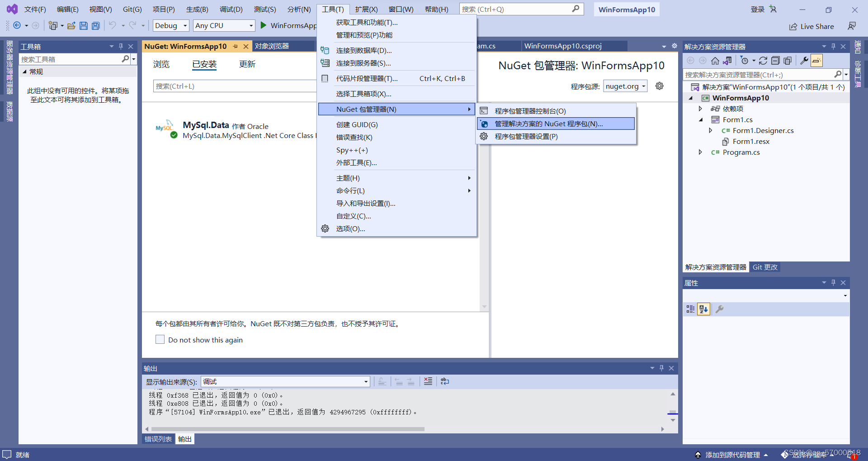Click 添加到源代码管理 in status bar

point(732,455)
